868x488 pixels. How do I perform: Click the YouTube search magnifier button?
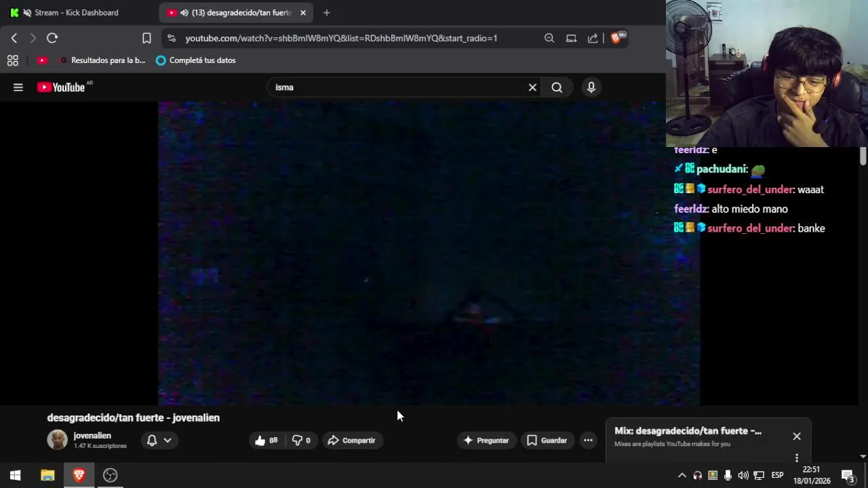coord(557,87)
